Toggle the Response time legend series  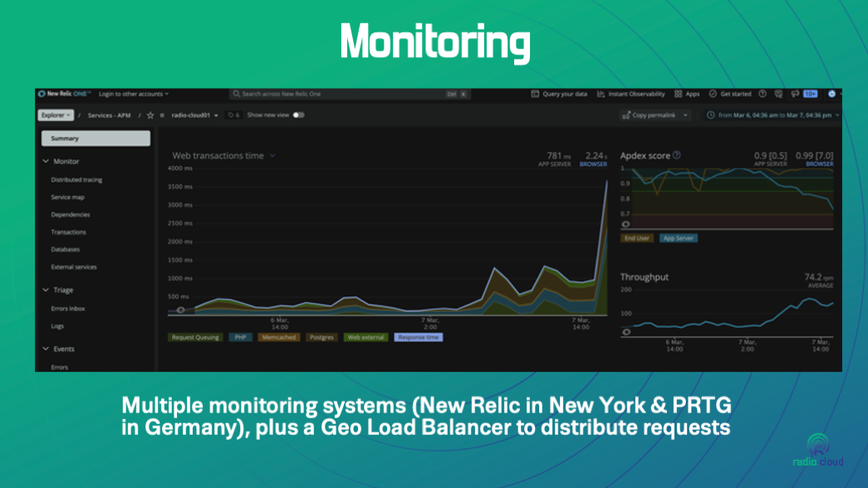(418, 338)
